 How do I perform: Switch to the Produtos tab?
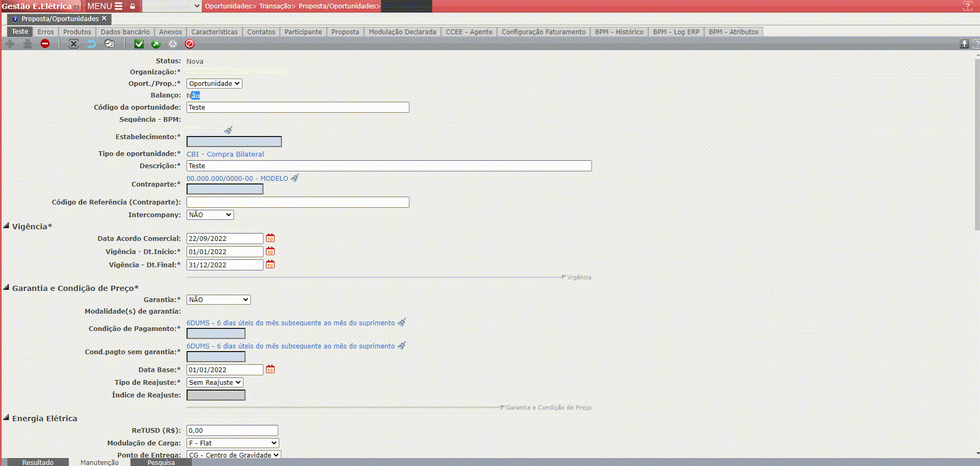point(77,32)
